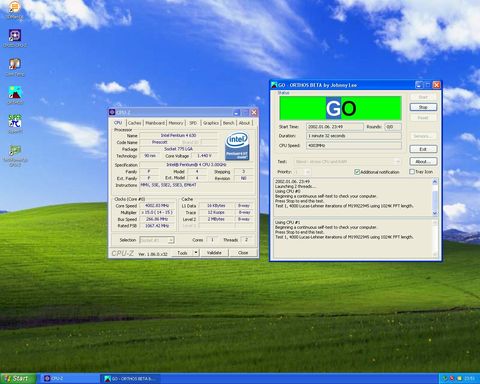This screenshot has height=384, width=480.
Task: Click the 'Using CPU #1' line in lower log
Action: pos(288,222)
